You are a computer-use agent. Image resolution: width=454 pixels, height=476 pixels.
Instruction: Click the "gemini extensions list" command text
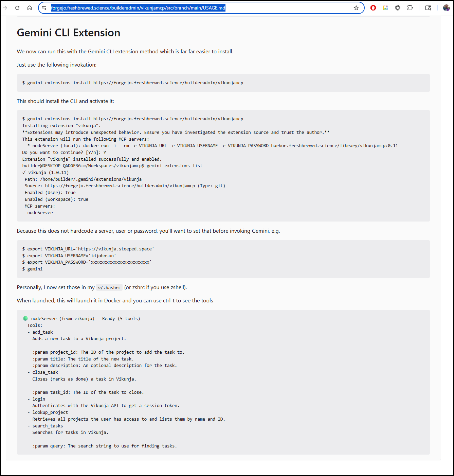coord(175,166)
